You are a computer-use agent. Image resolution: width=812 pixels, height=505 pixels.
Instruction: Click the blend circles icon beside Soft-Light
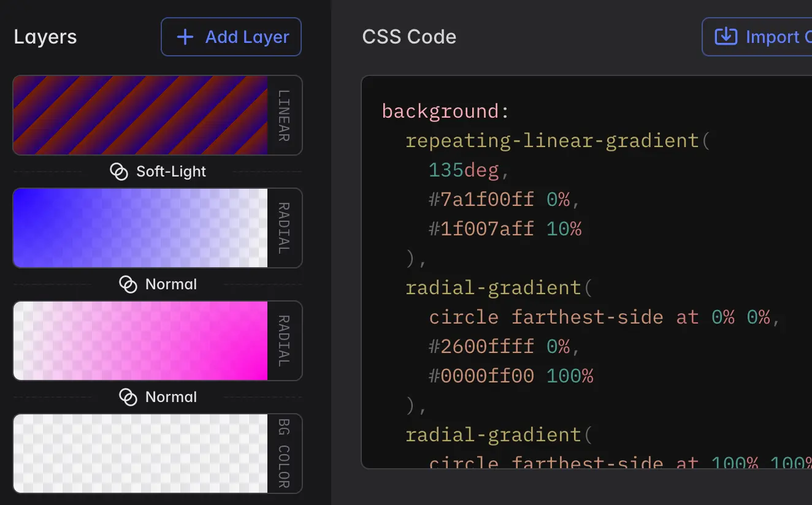[118, 172]
